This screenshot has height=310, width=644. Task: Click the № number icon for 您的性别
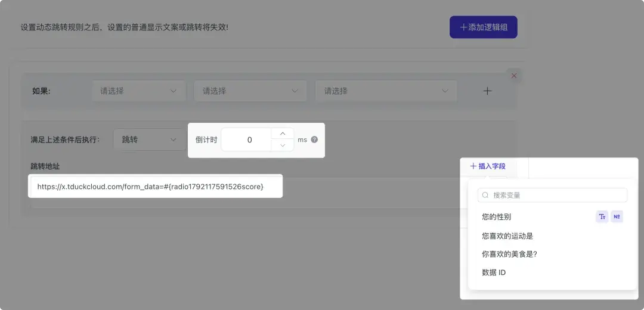(x=617, y=217)
